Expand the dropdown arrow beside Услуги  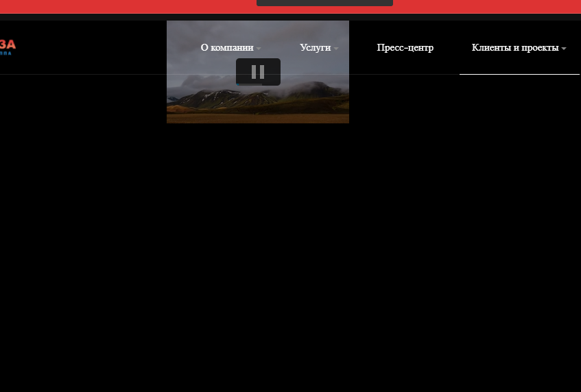click(x=335, y=49)
